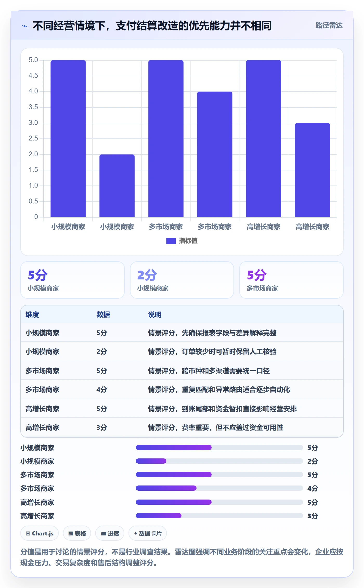Click the 路径雷达 label in the header
Viewport: 364px width, 588px height.
(x=329, y=25)
